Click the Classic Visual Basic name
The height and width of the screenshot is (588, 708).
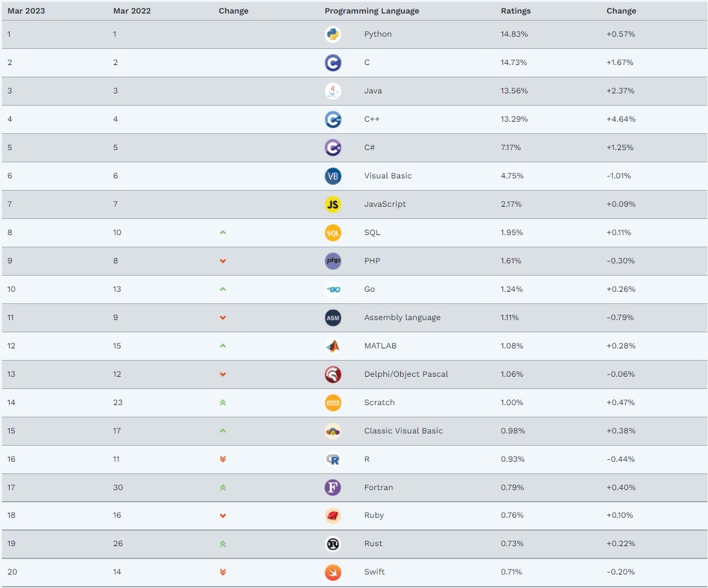point(403,431)
